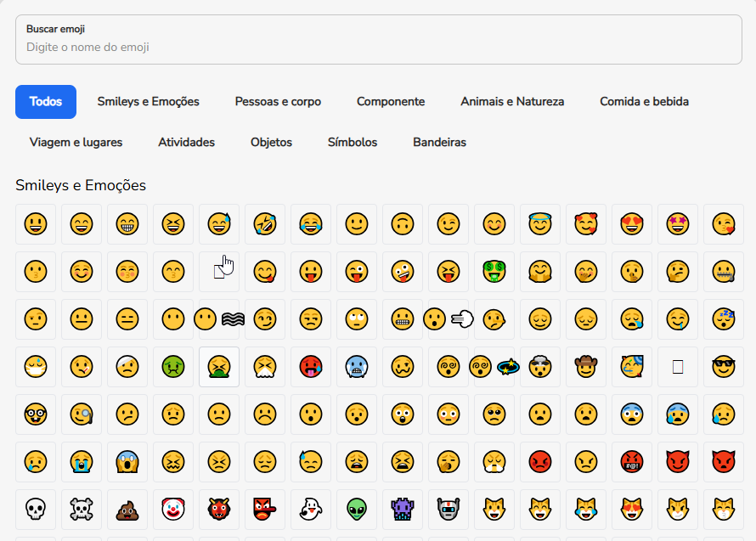The width and height of the screenshot is (756, 541).
Task: Select the star-struck emoji
Action: click(678, 224)
